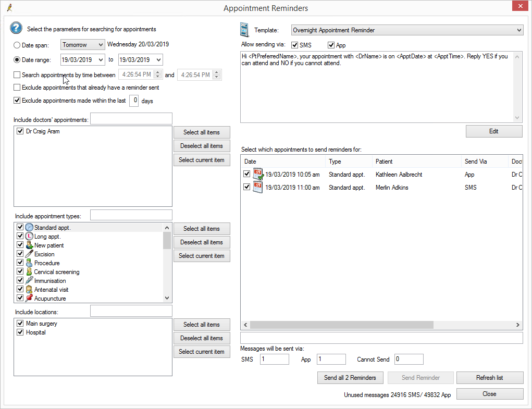
Task: Click the Edit template button
Action: coord(494,131)
